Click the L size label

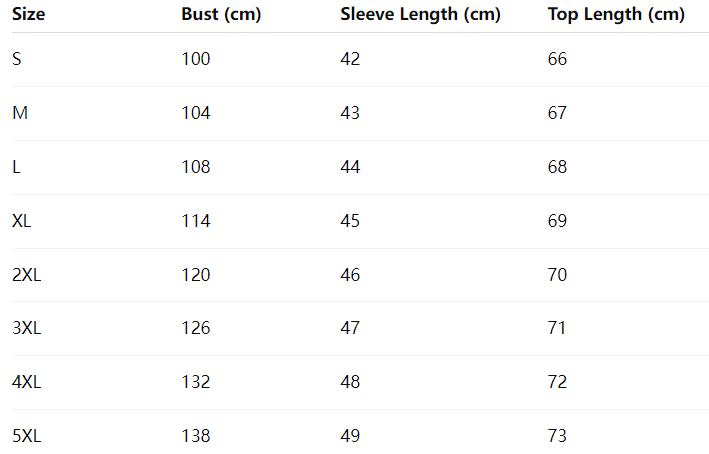coord(16,167)
